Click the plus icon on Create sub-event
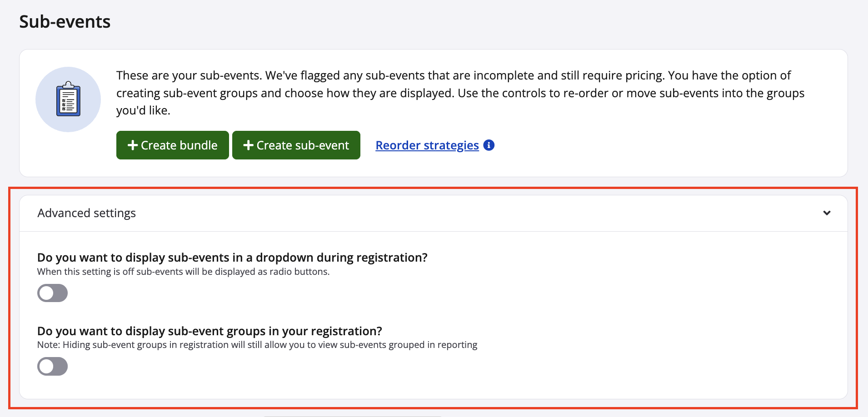The image size is (868, 417). [248, 145]
